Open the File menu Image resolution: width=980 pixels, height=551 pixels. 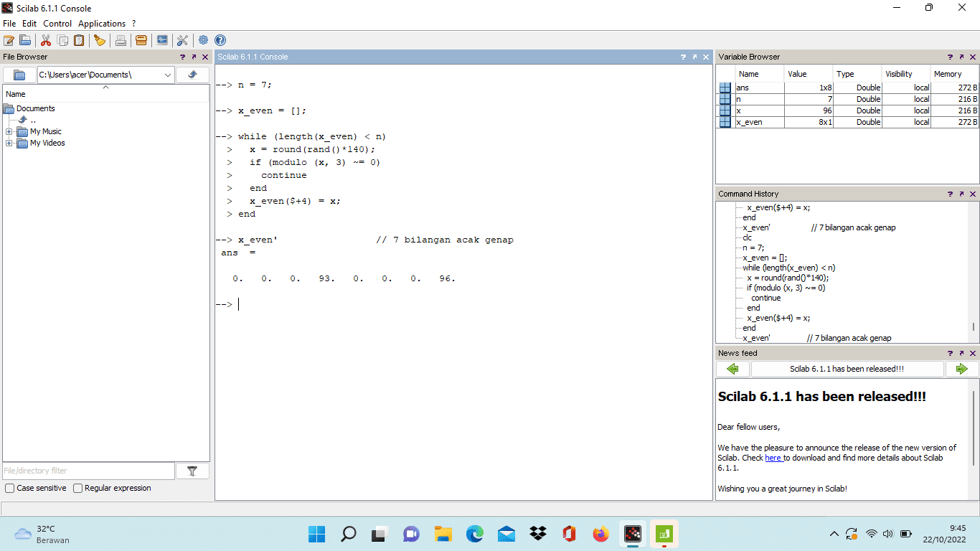9,24
